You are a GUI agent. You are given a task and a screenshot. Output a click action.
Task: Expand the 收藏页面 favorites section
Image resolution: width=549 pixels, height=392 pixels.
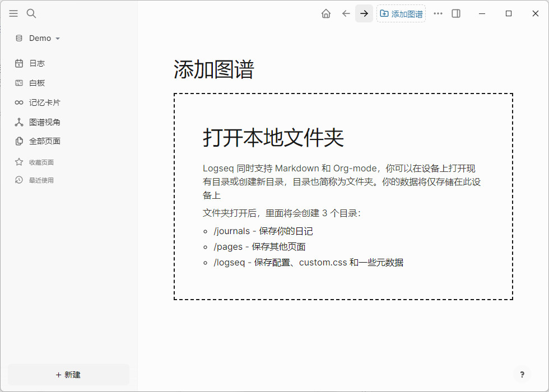41,162
